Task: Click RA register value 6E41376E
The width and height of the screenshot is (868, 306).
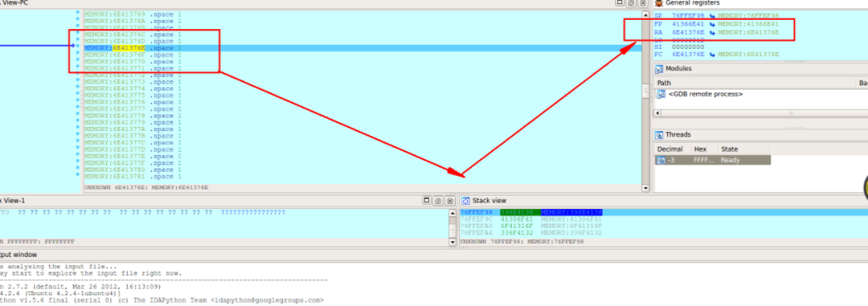Action: pyautogui.click(x=688, y=32)
